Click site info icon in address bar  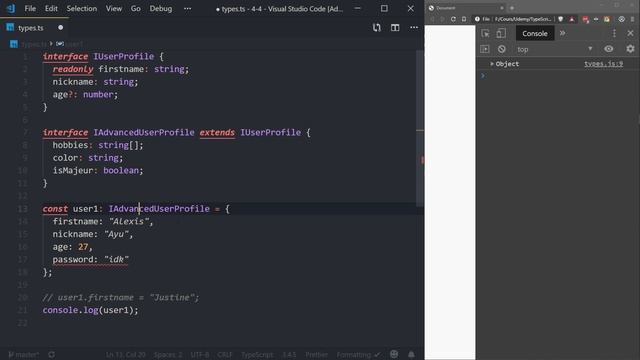pyautogui.click(x=477, y=19)
